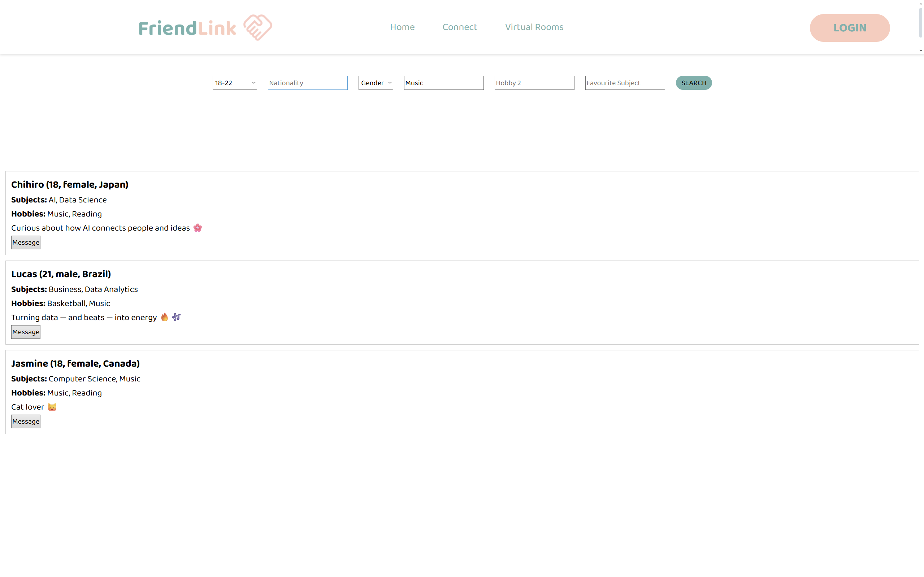The width and height of the screenshot is (924, 577).
Task: Go to the Connect page
Action: [x=460, y=27]
